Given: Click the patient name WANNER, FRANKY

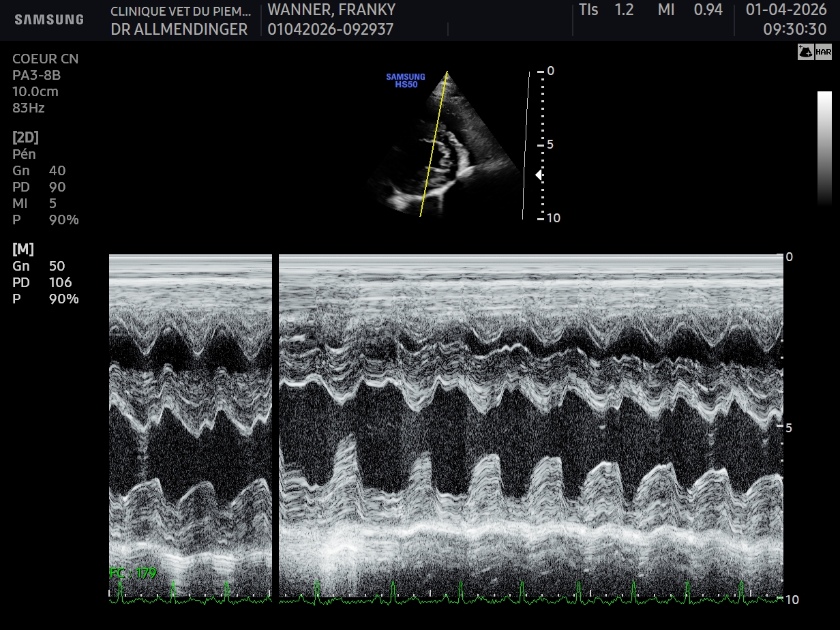Looking at the screenshot, I should coord(331,10).
